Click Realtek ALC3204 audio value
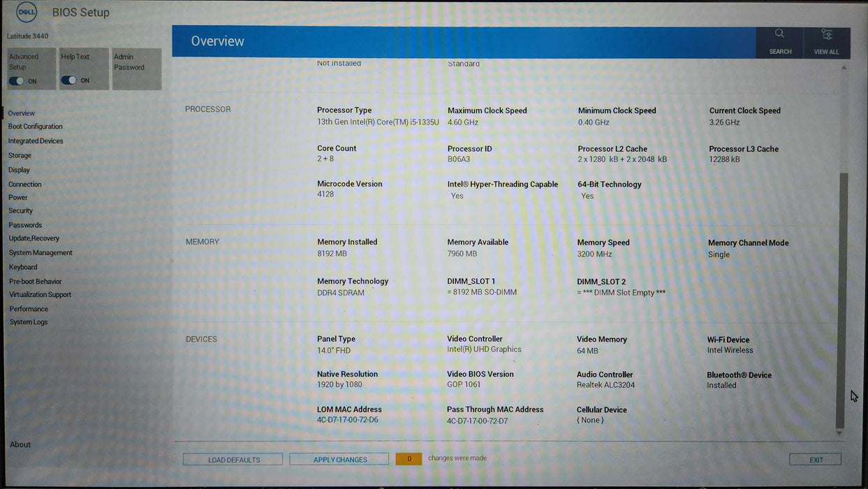Image resolution: width=868 pixels, height=489 pixels. [605, 385]
